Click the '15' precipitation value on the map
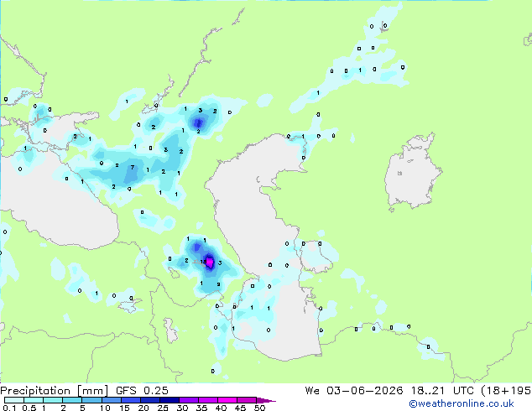The width and height of the screenshot is (532, 411). pos(203,262)
